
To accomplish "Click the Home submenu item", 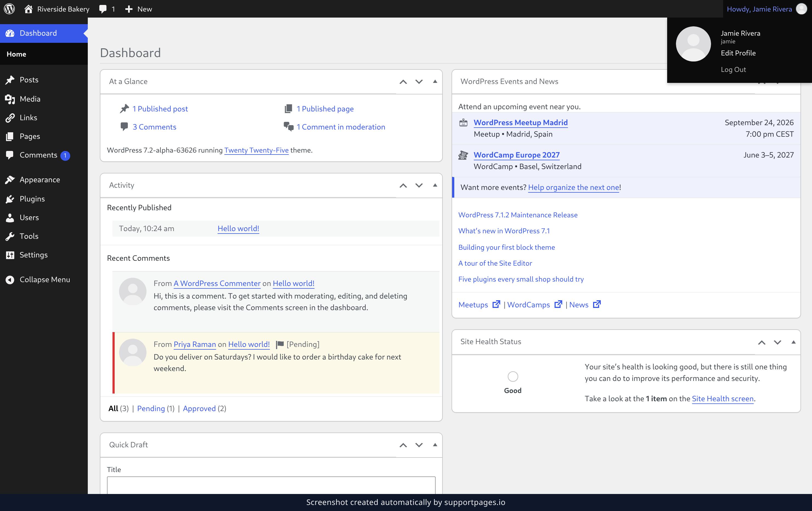I will (16, 54).
